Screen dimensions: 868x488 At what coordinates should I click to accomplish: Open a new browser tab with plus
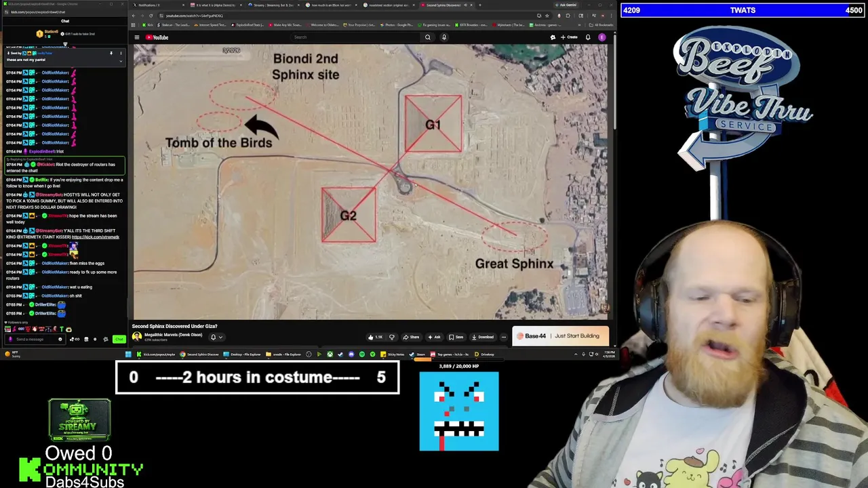(x=479, y=5)
